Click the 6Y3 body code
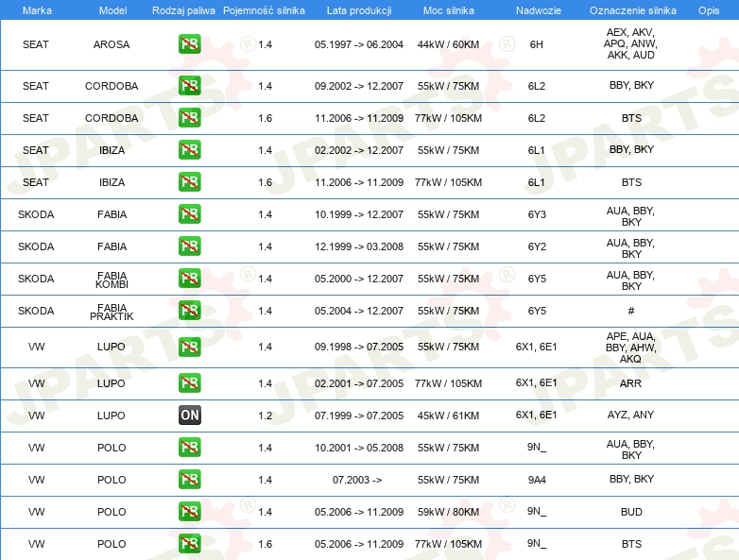 pyautogui.click(x=537, y=214)
